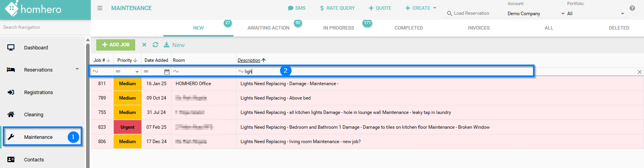Click the Rate Query dollar button

[337, 8]
